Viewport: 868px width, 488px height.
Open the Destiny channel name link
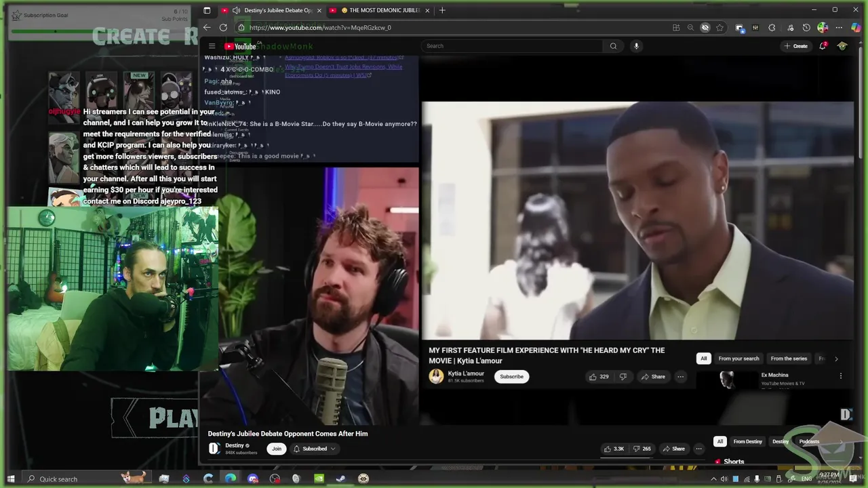(x=235, y=445)
